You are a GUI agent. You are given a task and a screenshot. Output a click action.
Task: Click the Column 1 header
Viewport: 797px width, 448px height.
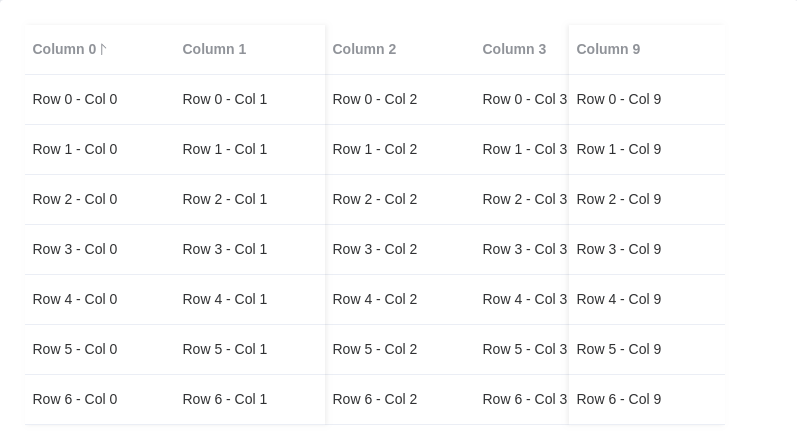214,49
